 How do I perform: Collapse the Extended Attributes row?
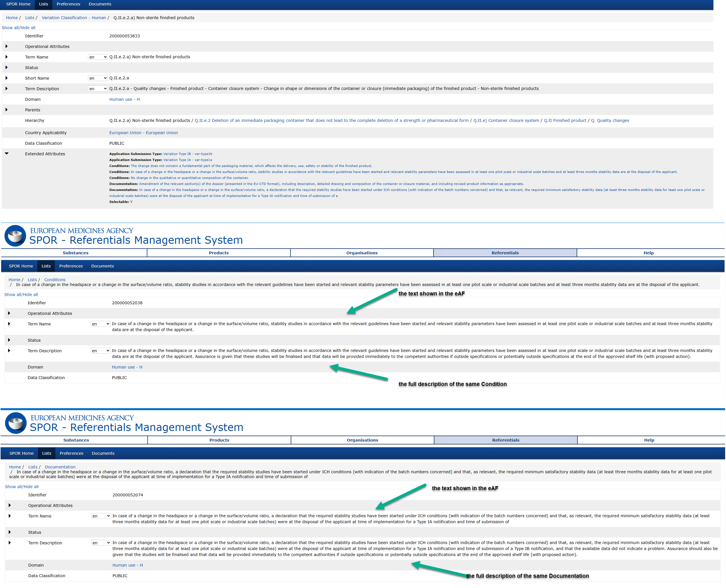click(7, 154)
